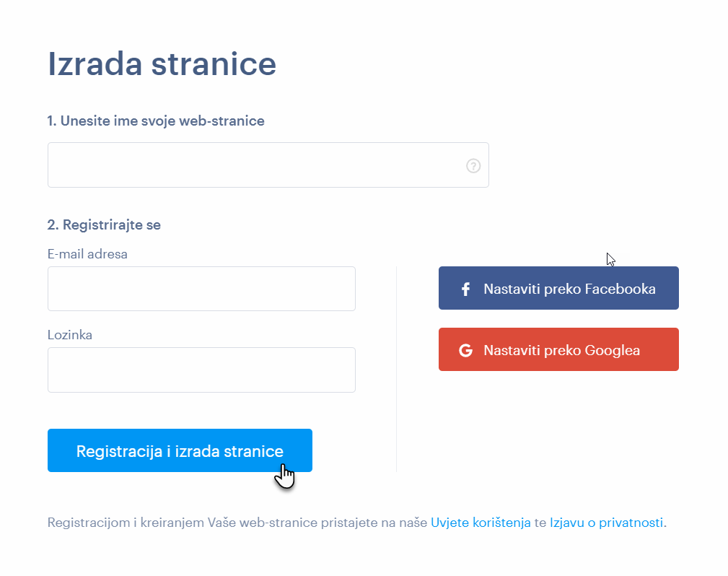
Task: Click the 'E-mail adresa' field label
Action: pos(87,254)
